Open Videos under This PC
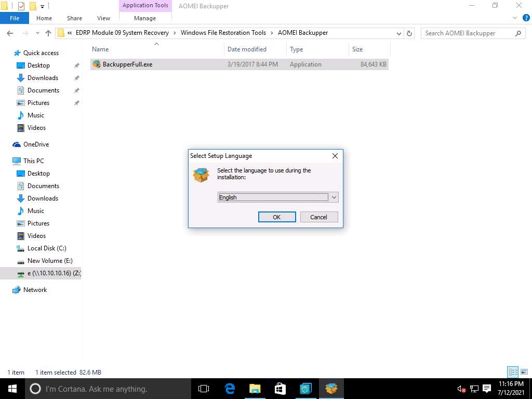 click(36, 236)
